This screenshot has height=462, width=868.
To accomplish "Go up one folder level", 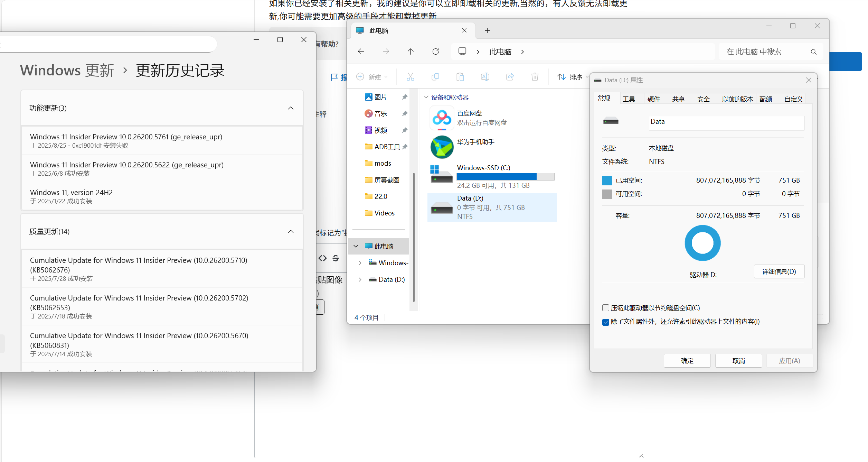I will (x=411, y=52).
